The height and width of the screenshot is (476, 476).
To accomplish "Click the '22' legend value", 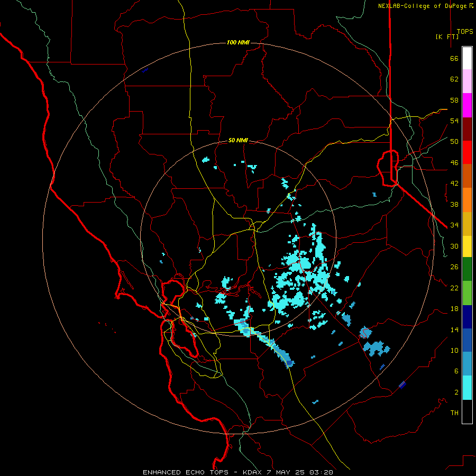I will [454, 288].
